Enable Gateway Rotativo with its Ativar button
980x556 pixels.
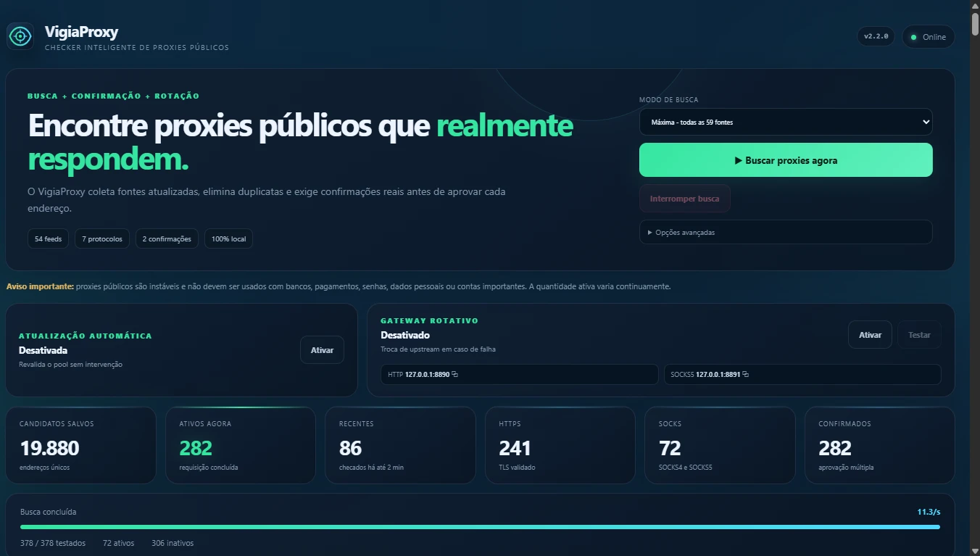[x=870, y=335]
